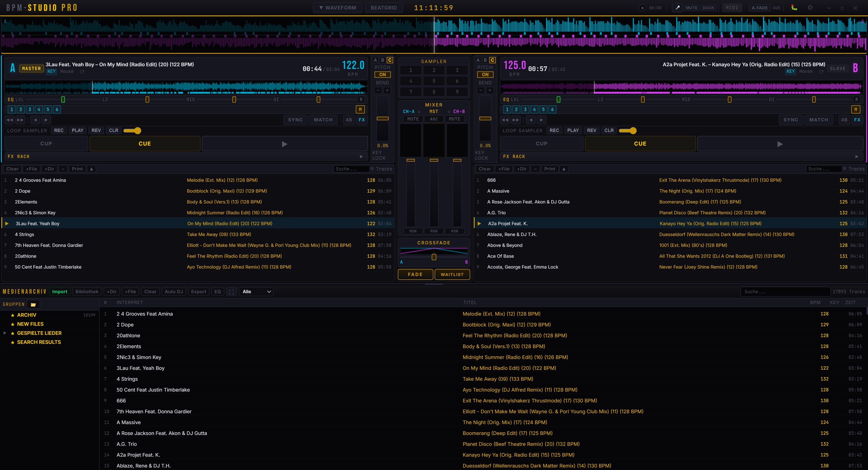The image size is (868, 470).
Task: Select pitch range C on deck A
Action: pyautogui.click(x=389, y=60)
